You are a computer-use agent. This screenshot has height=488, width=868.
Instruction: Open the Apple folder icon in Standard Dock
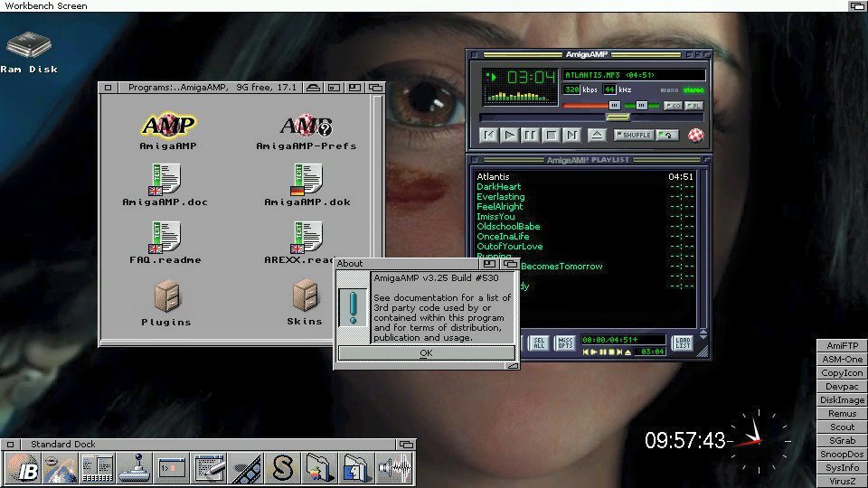pyautogui.click(x=320, y=467)
